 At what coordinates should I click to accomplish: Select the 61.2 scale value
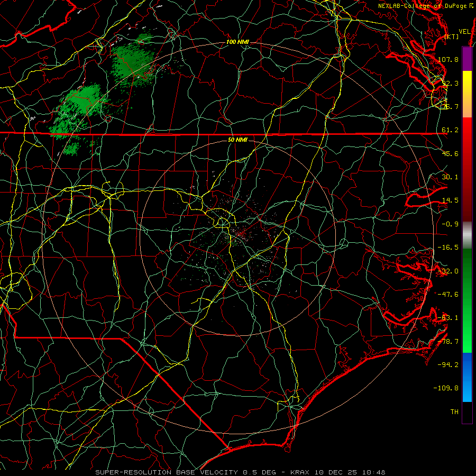[x=450, y=130]
